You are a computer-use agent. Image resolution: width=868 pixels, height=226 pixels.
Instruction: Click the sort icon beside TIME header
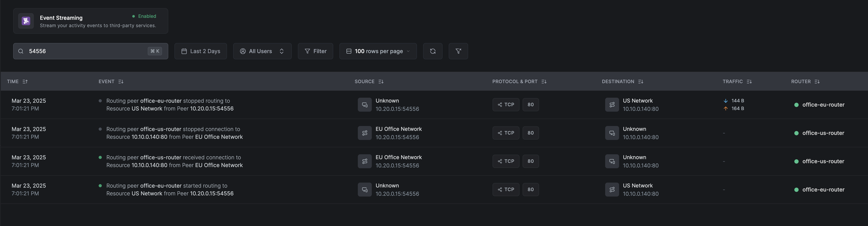point(25,82)
